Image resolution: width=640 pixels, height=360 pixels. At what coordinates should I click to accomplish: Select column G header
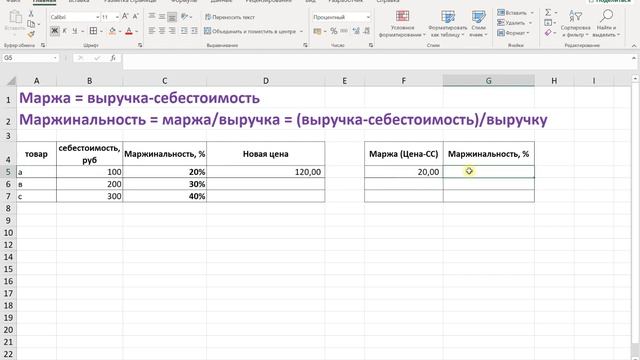click(x=489, y=81)
